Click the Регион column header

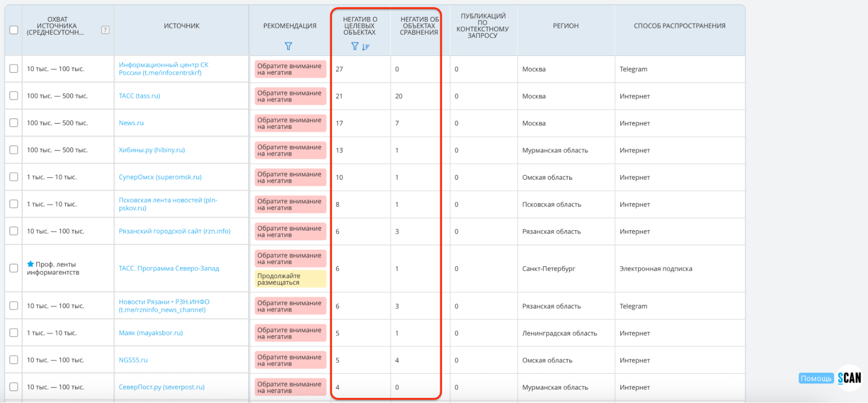click(x=566, y=26)
